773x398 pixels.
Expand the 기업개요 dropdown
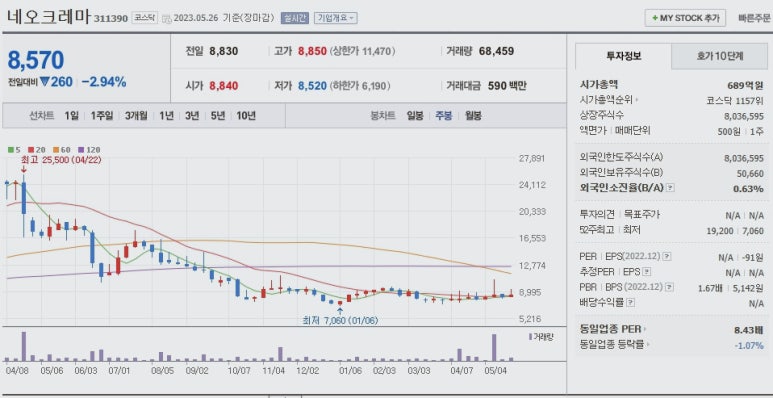336,18
